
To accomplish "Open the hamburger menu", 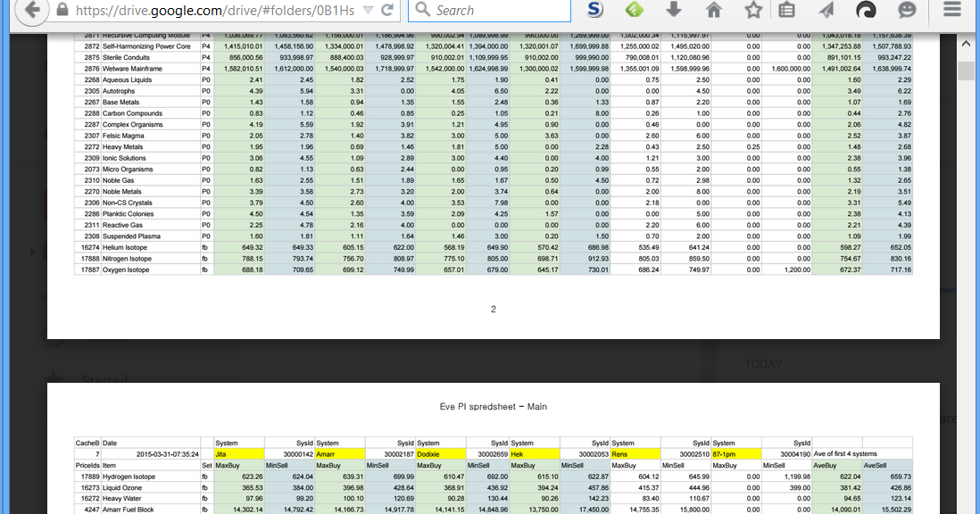I will 952,11.
